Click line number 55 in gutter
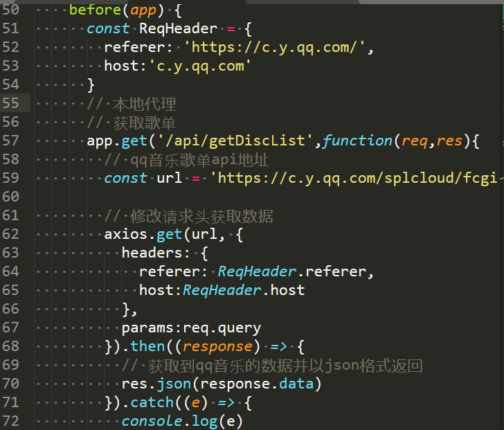Screen dimensions: 504x430 (10, 103)
